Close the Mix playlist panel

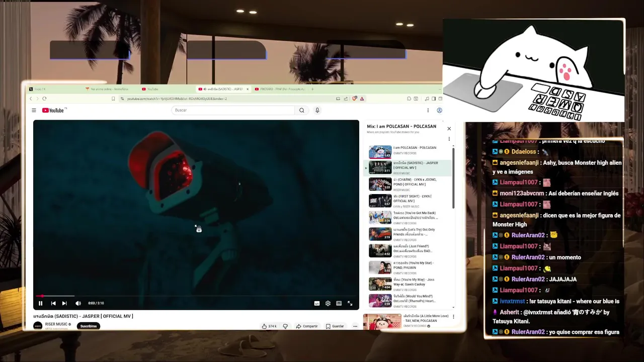[449, 129]
